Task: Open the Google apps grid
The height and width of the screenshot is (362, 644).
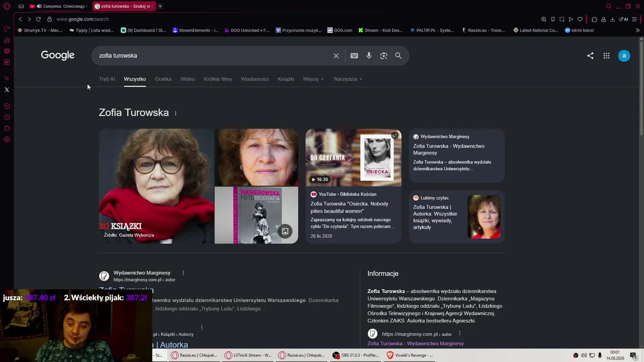Action: tap(606, 56)
